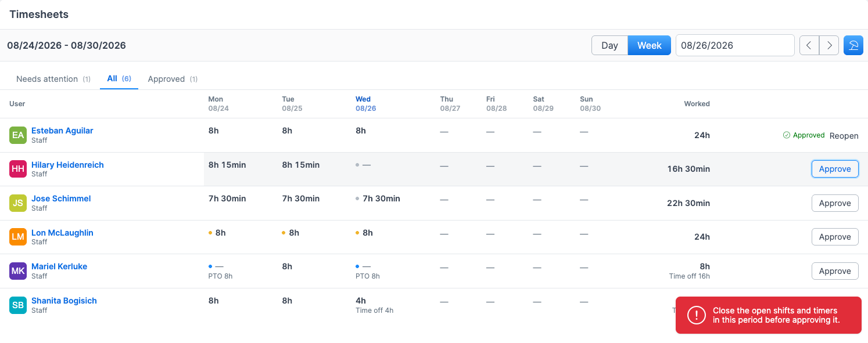Select the Week view toggle
The width and height of the screenshot is (868, 343).
tap(650, 45)
